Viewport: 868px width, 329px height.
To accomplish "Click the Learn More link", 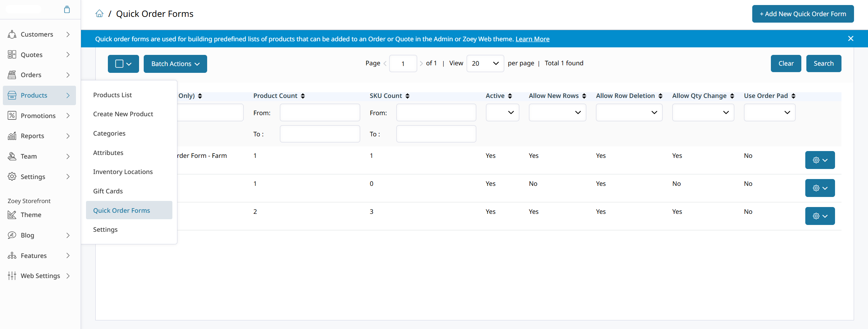I will (532, 39).
